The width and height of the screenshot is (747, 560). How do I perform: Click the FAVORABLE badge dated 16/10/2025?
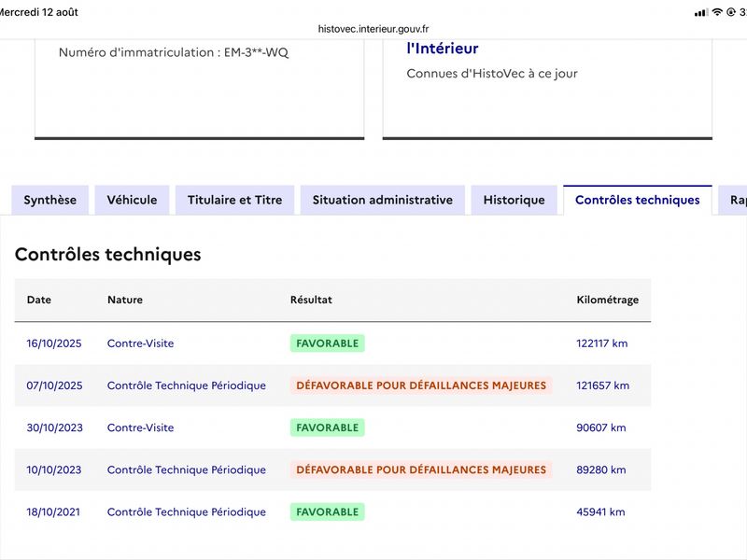[x=328, y=343]
